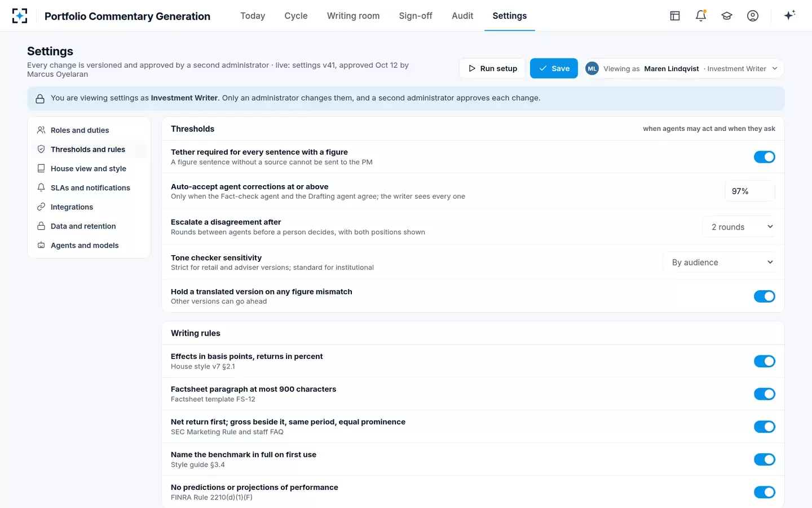Disable tether required for figure sentences
812x508 pixels.
(765, 157)
